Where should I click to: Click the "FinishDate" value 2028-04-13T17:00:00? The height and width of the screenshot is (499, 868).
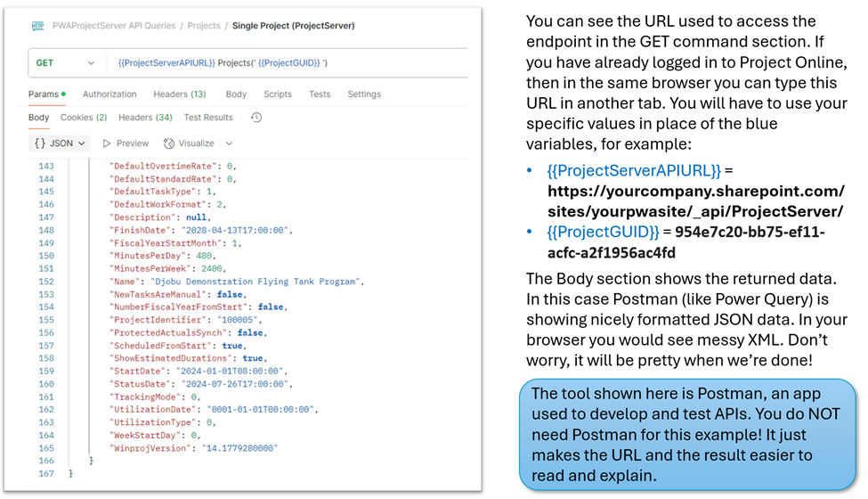(234, 231)
